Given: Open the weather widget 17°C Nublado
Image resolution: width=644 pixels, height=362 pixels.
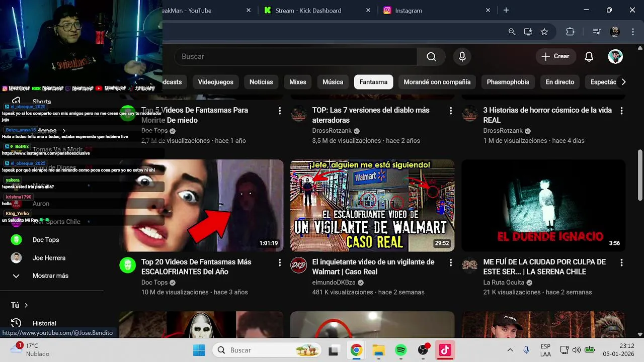Looking at the screenshot, I should pos(30,349).
